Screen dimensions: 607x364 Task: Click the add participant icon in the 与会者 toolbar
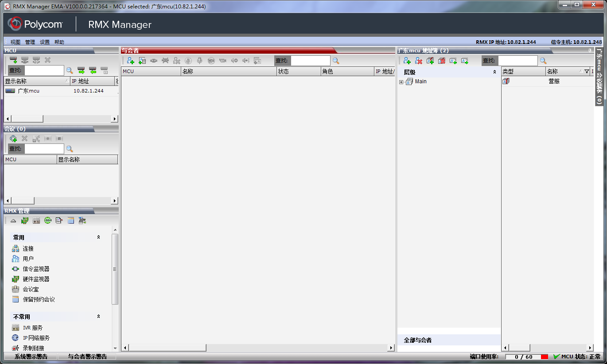pyautogui.click(x=130, y=61)
